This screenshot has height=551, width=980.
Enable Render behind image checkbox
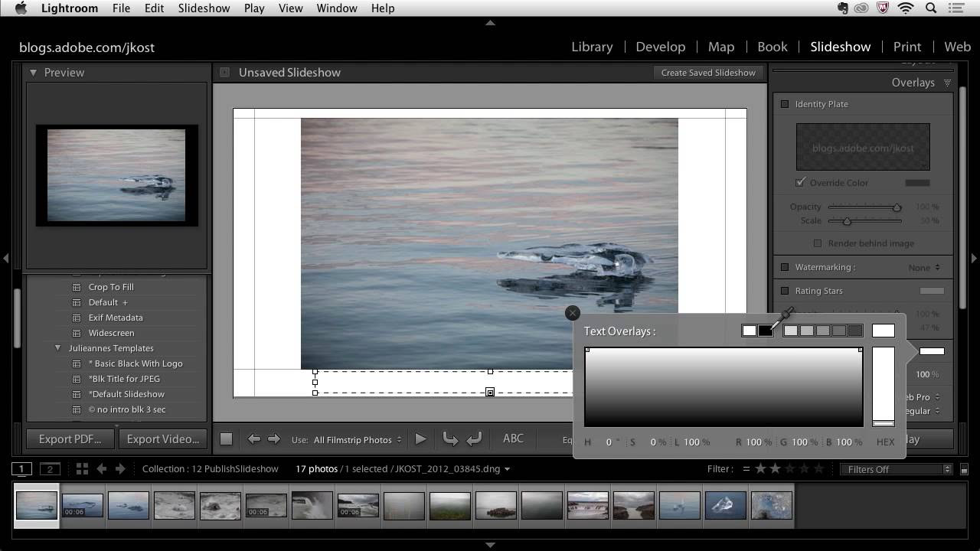click(x=818, y=243)
